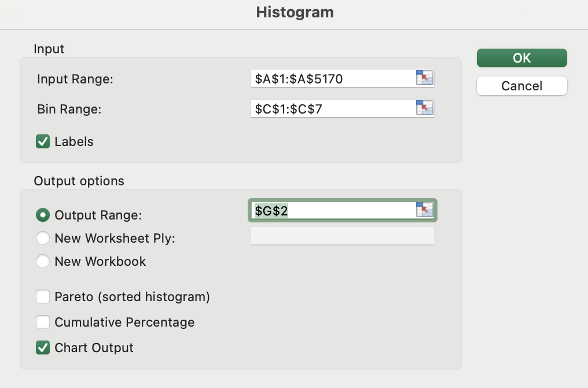Select the Output Range radio button

(43, 215)
